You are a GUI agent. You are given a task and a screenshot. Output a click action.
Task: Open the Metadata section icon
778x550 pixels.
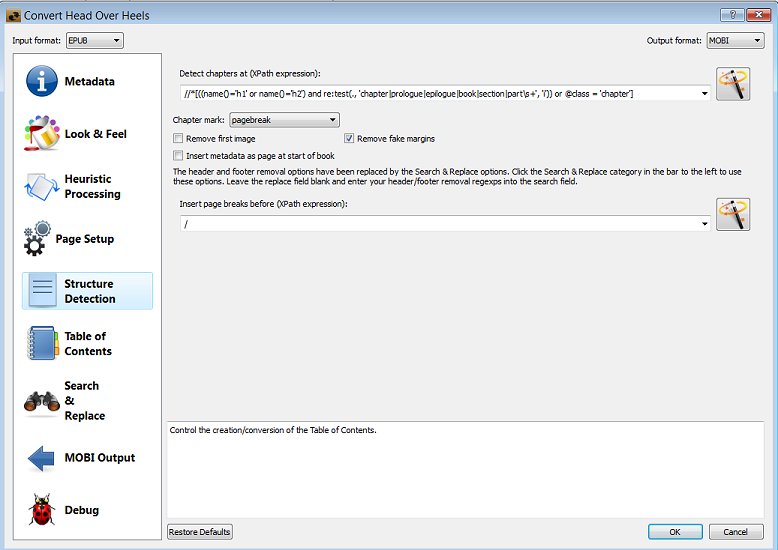[x=42, y=81]
